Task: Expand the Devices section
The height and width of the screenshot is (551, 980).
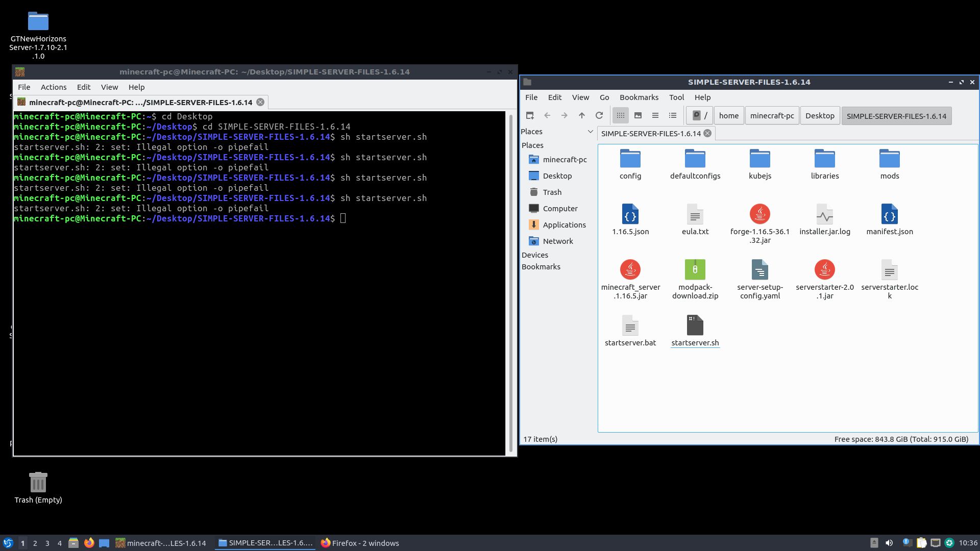Action: pyautogui.click(x=534, y=255)
